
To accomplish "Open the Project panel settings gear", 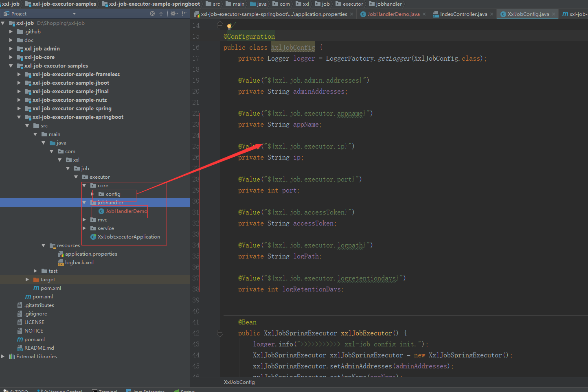I will click(x=173, y=13).
